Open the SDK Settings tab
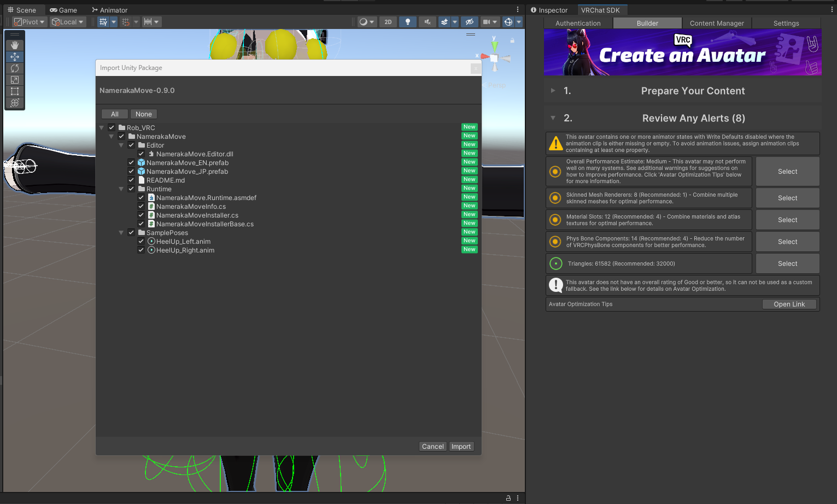Screen dimensions: 837x504 [x=786, y=23]
